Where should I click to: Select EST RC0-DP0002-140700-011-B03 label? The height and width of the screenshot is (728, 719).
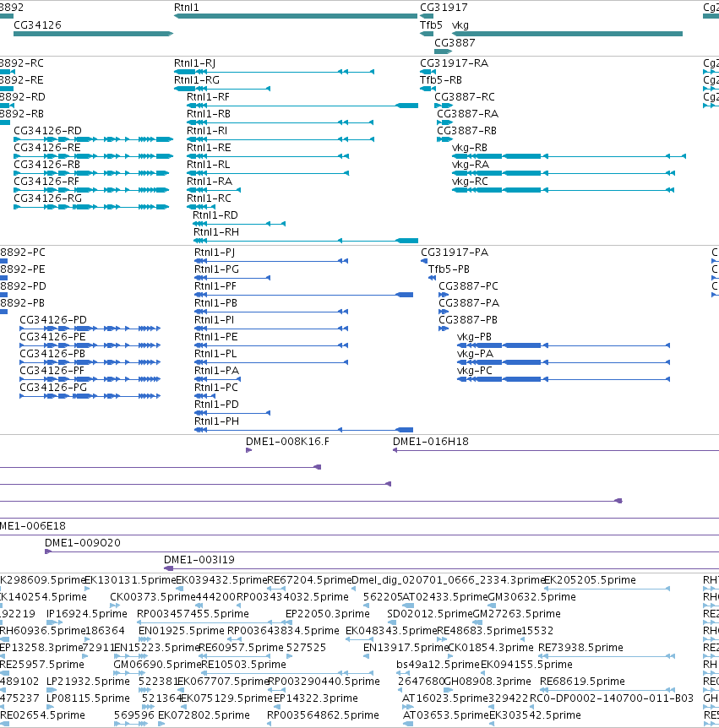click(612, 698)
